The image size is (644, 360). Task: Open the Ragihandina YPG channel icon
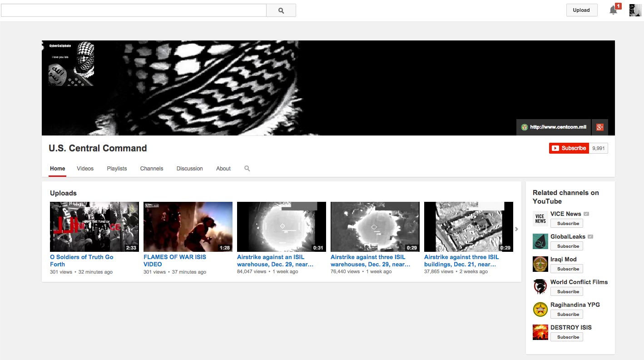[x=540, y=310]
